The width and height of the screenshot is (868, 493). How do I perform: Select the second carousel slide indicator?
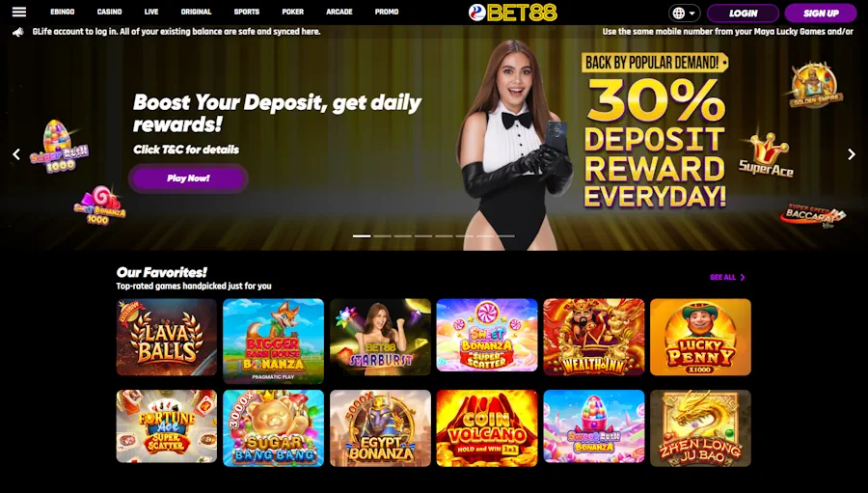pos(383,236)
